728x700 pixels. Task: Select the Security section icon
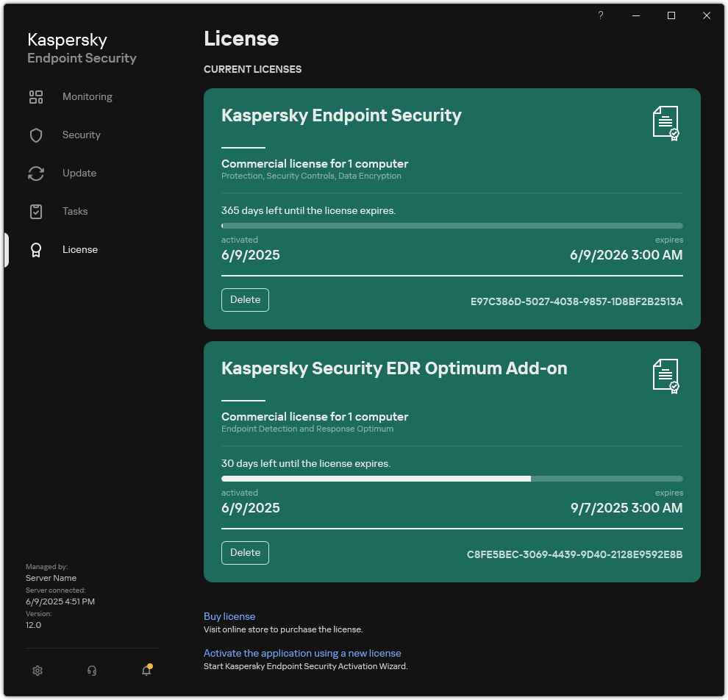(36, 135)
